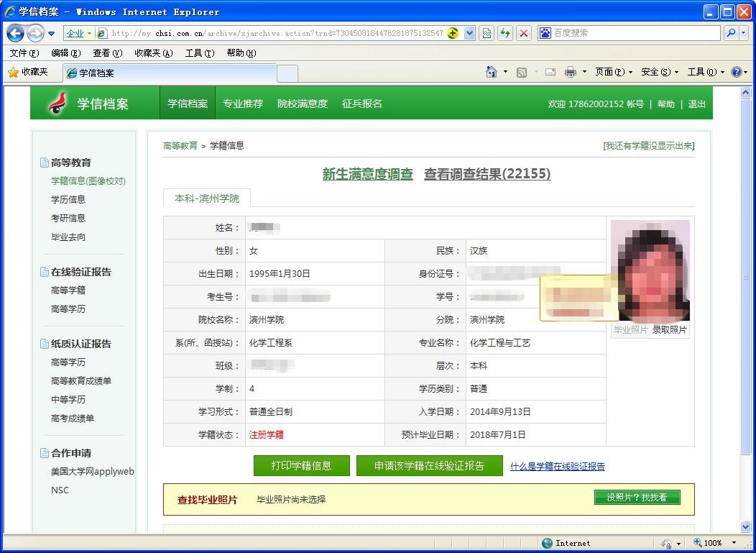This screenshot has height=553, width=756.
Task: Click the Refresh page icon
Action: coord(505,33)
